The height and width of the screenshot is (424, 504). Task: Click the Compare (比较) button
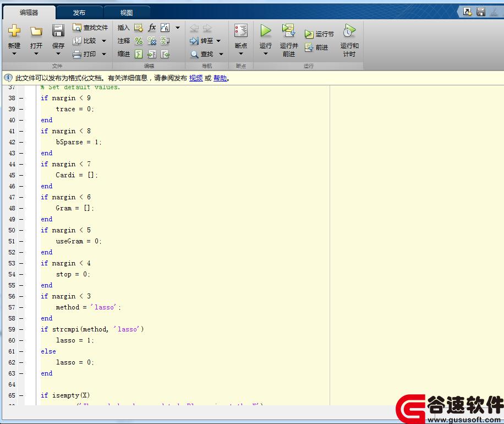pos(84,41)
